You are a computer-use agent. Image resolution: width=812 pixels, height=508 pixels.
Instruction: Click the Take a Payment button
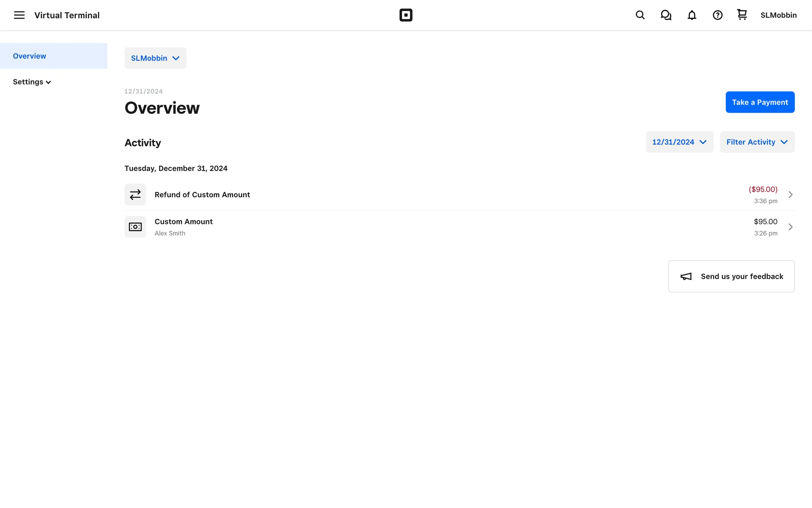(760, 102)
